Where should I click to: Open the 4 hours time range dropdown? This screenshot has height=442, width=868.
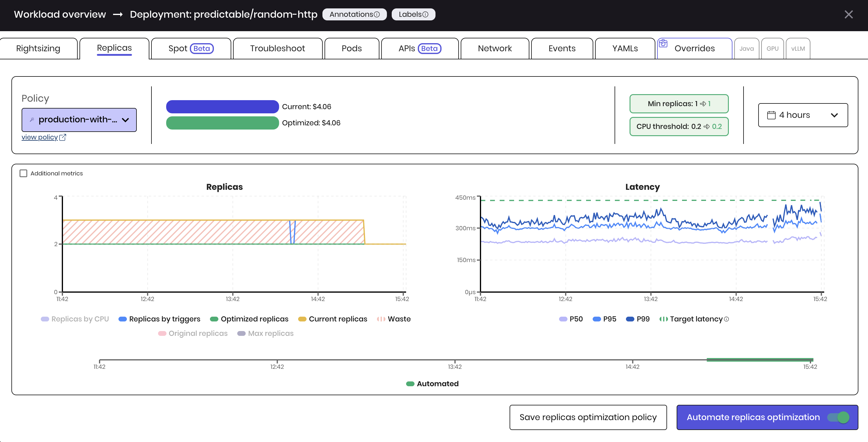pyautogui.click(x=803, y=115)
